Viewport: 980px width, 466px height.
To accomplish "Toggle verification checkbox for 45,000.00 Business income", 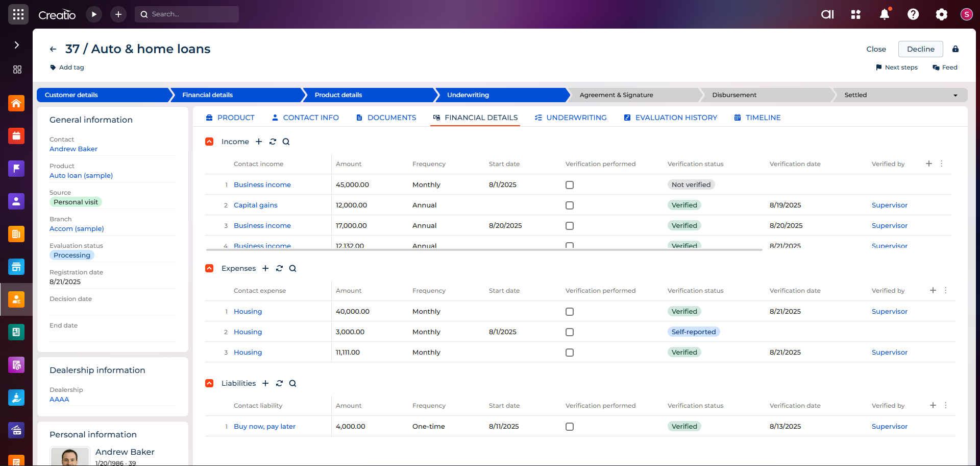I will (x=570, y=185).
